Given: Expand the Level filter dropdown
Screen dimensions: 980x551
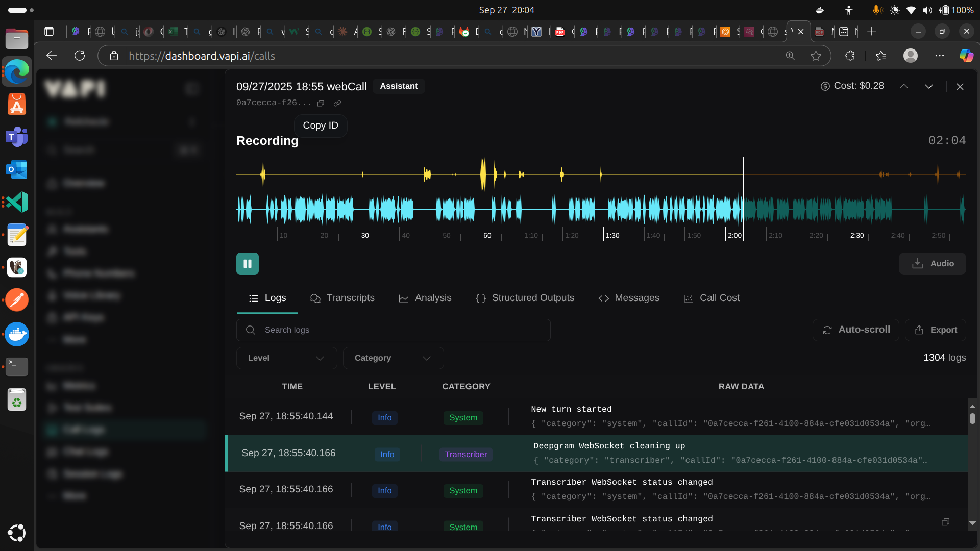Looking at the screenshot, I should coord(286,358).
